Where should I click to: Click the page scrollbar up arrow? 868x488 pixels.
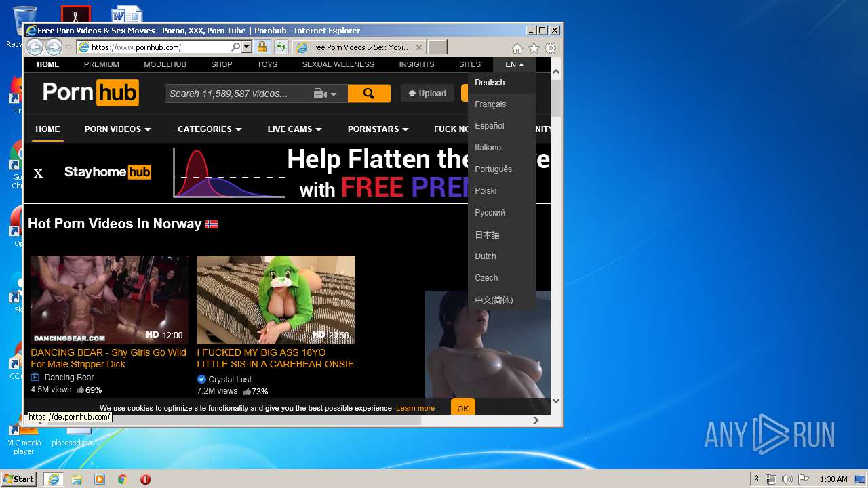point(556,71)
